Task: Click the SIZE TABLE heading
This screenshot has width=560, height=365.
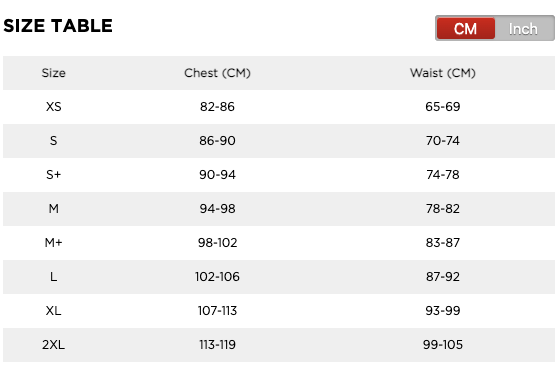Action: click(58, 26)
